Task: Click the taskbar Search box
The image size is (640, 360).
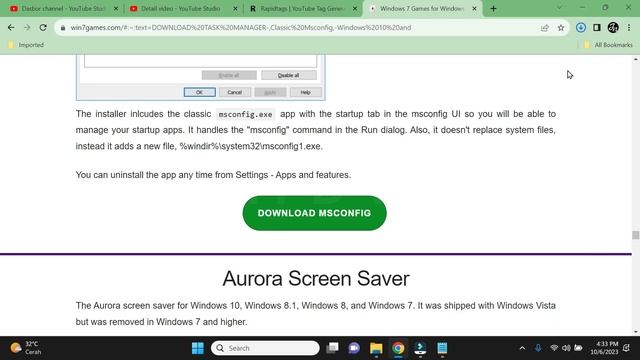Action: click(265, 348)
